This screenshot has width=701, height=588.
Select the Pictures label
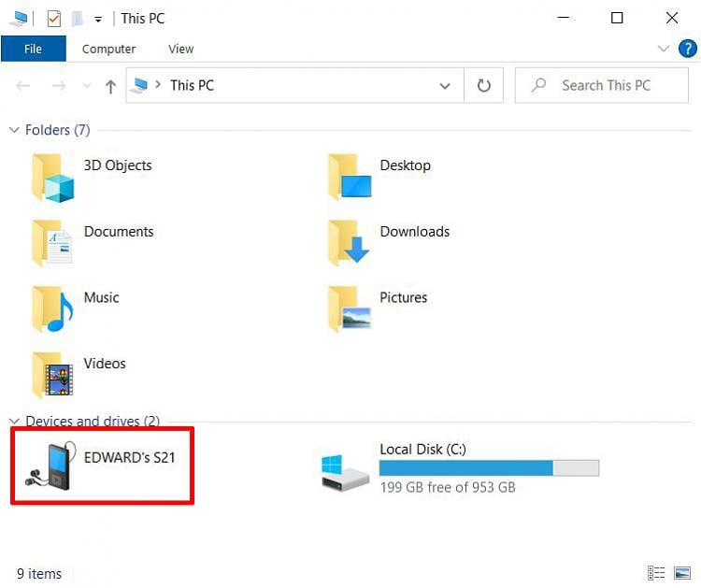(x=404, y=297)
